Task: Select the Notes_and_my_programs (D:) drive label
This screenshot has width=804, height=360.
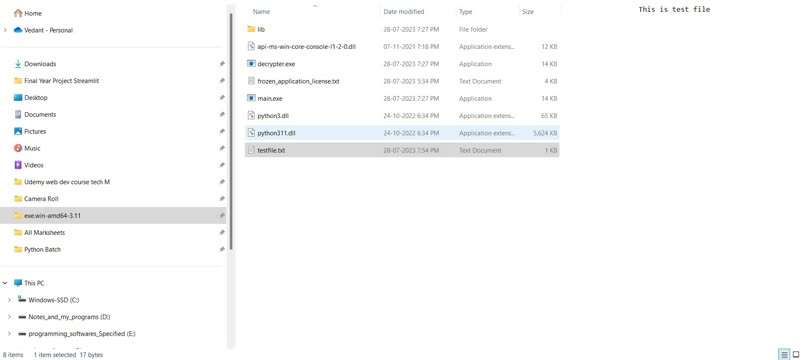Action: pyautogui.click(x=69, y=317)
